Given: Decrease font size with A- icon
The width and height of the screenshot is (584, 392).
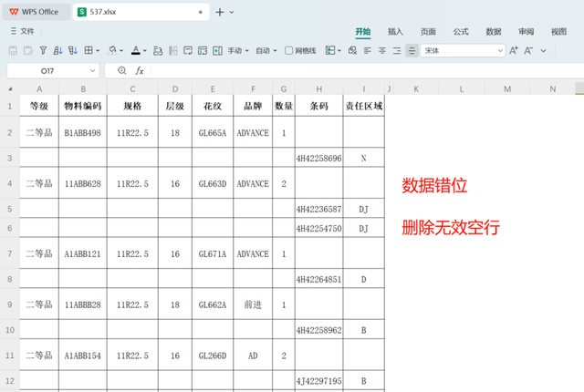Looking at the screenshot, I should 528,50.
